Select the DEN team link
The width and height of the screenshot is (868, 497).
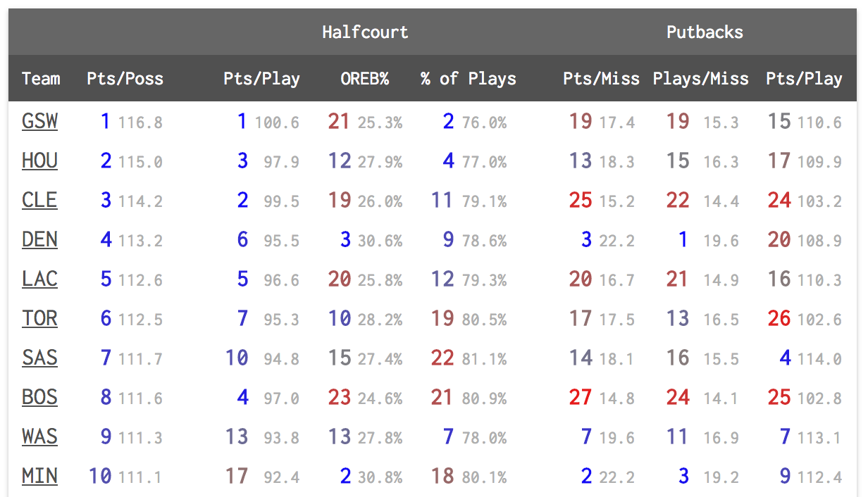pyautogui.click(x=39, y=240)
